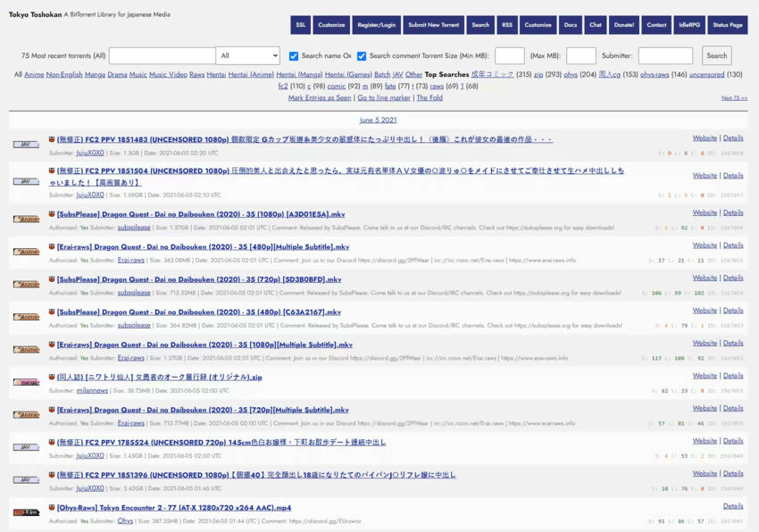Click magnet icon for SubsPlease Dragon Quest 1080p A3D01E5A
The height and width of the screenshot is (532, 759).
tap(52, 214)
